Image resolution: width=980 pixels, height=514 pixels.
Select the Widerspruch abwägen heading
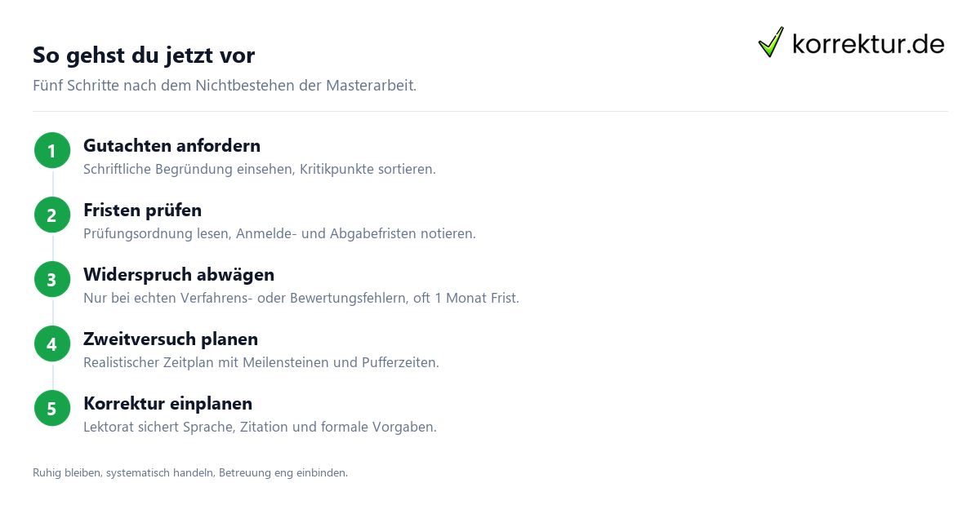click(x=179, y=274)
